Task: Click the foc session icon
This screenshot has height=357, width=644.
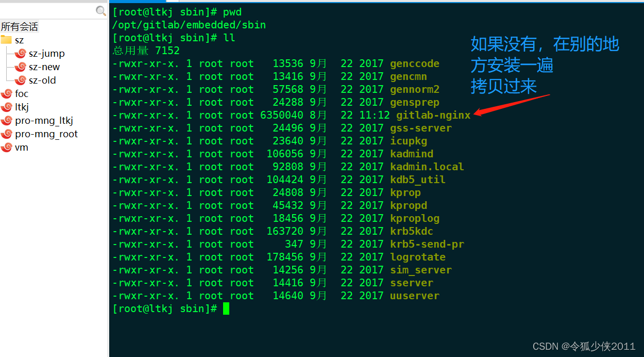Action: click(x=7, y=93)
